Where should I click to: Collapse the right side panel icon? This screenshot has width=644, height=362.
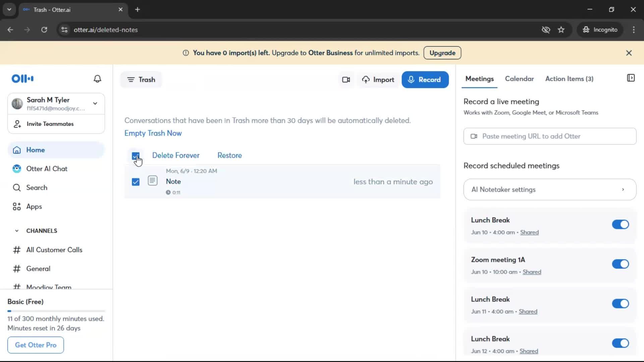click(631, 78)
